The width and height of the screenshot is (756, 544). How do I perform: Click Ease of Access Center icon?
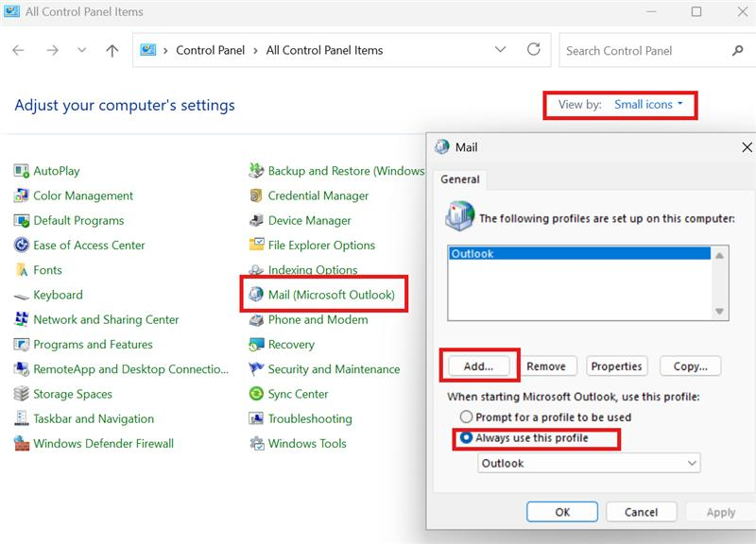tap(21, 246)
